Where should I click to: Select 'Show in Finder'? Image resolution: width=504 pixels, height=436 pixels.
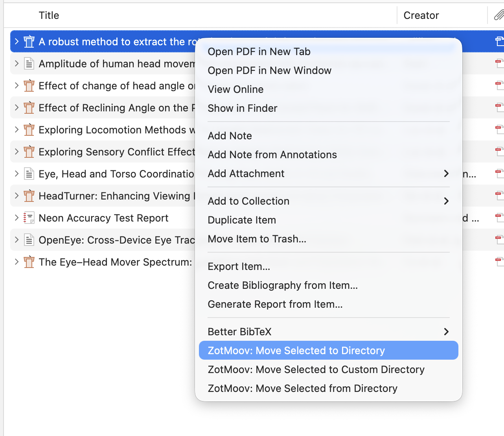(x=329, y=108)
